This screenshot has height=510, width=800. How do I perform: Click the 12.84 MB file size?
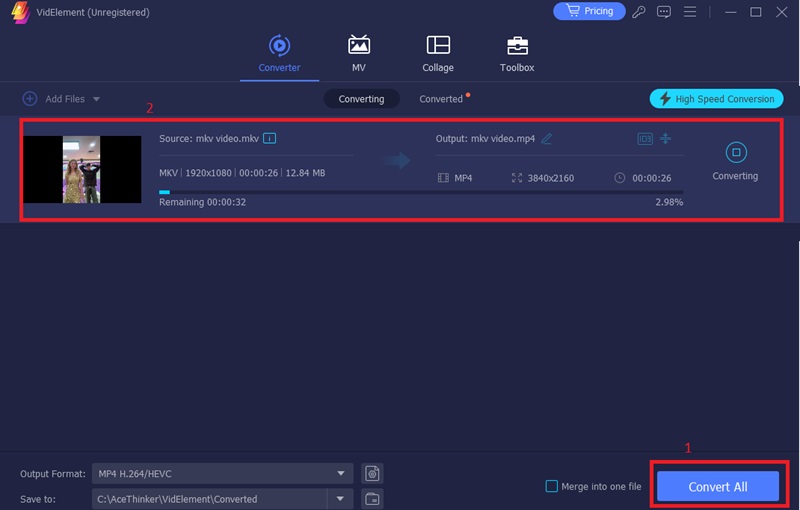(305, 173)
